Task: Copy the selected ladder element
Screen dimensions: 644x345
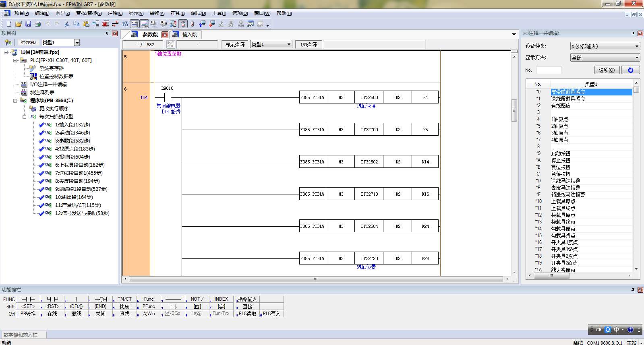Action: 77,24
